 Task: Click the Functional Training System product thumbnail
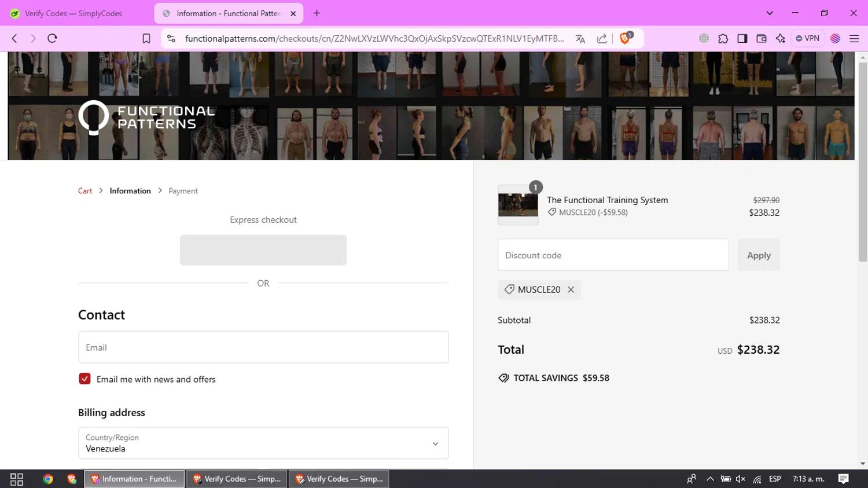tap(518, 205)
